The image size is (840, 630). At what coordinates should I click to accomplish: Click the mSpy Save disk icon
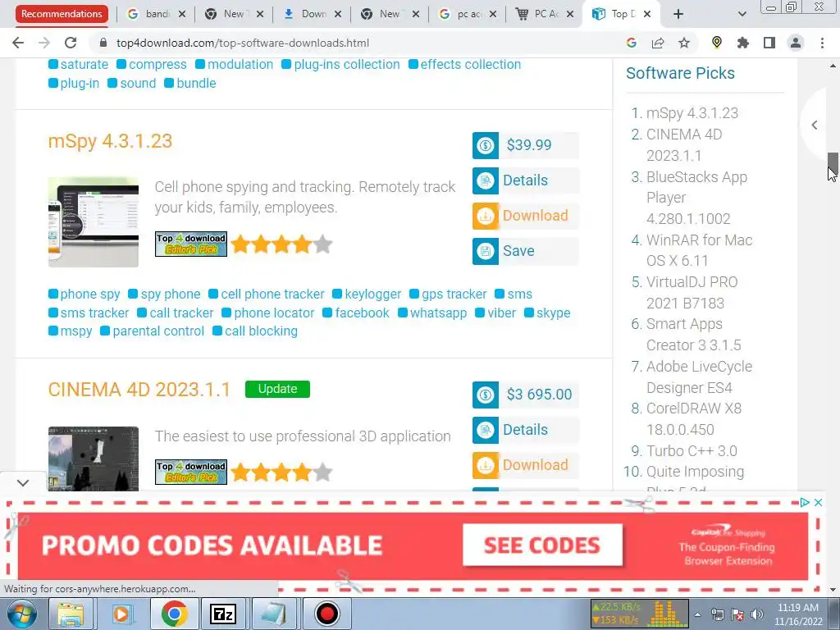pyautogui.click(x=486, y=251)
